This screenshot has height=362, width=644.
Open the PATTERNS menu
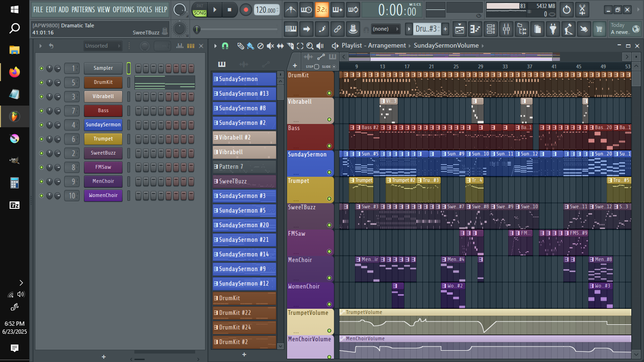[83, 9]
